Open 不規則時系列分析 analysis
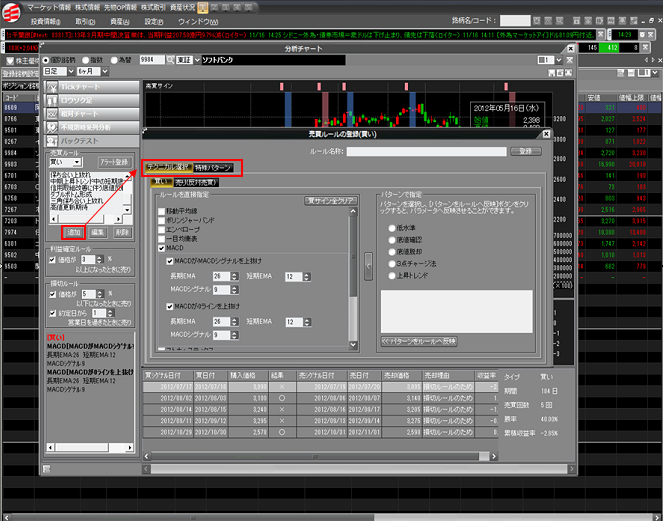 (92, 127)
